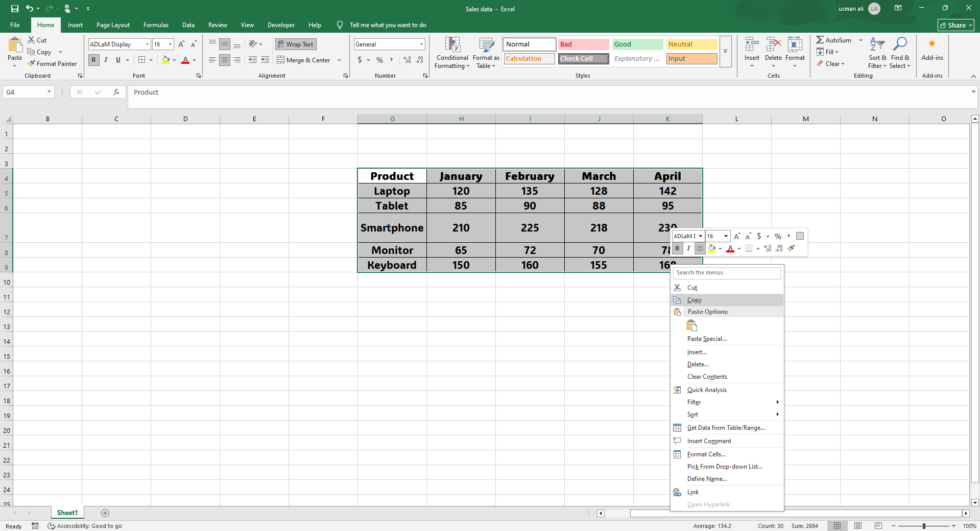Toggle Bold in the ribbon Font group
The image size is (980, 531).
point(93,60)
